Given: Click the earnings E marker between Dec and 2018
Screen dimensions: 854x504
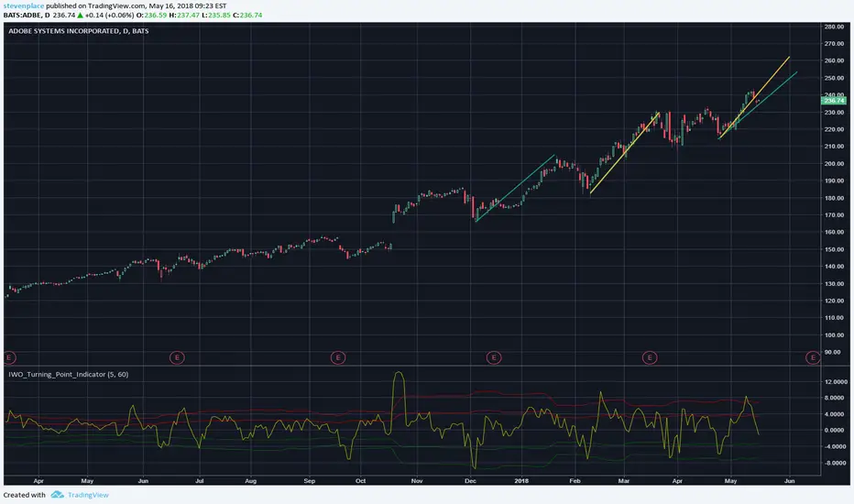Looking at the screenshot, I should (x=494, y=357).
